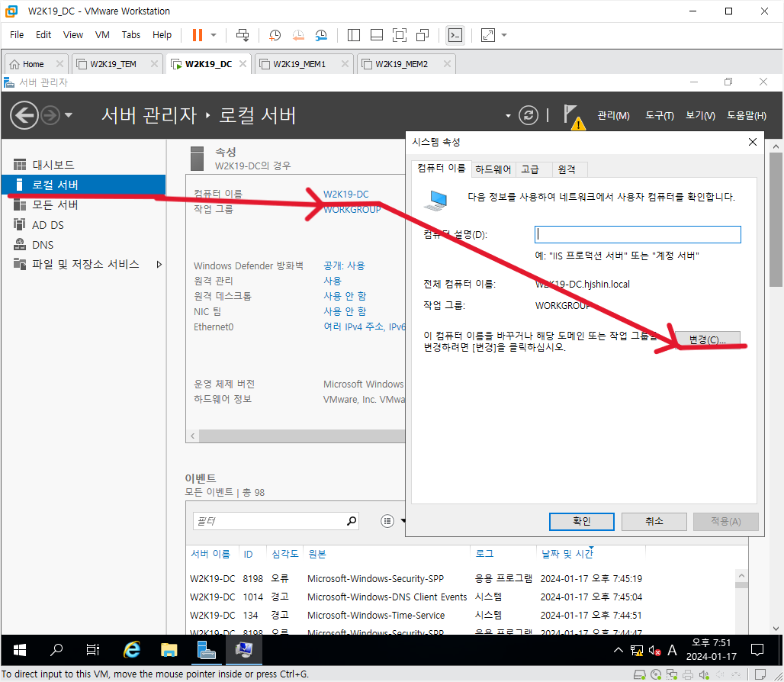Viewport: 784px width, 682px height.
Task: Open the notifications flag with warning
Action: point(573,117)
